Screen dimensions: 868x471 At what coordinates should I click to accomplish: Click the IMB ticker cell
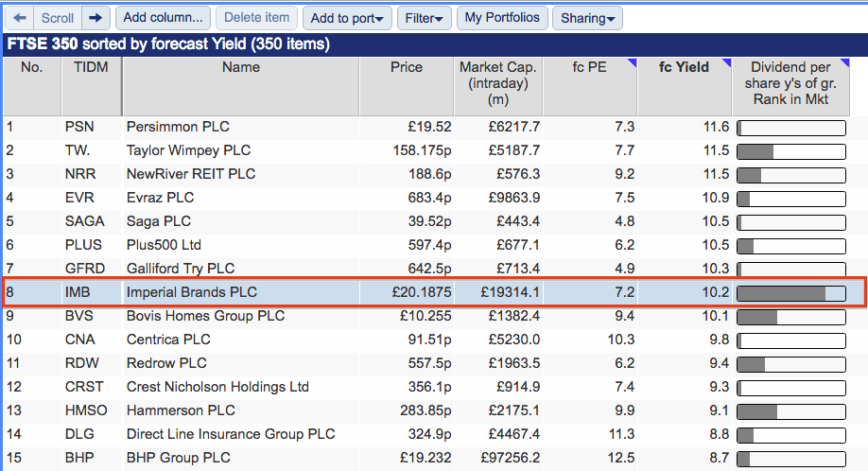(x=78, y=292)
